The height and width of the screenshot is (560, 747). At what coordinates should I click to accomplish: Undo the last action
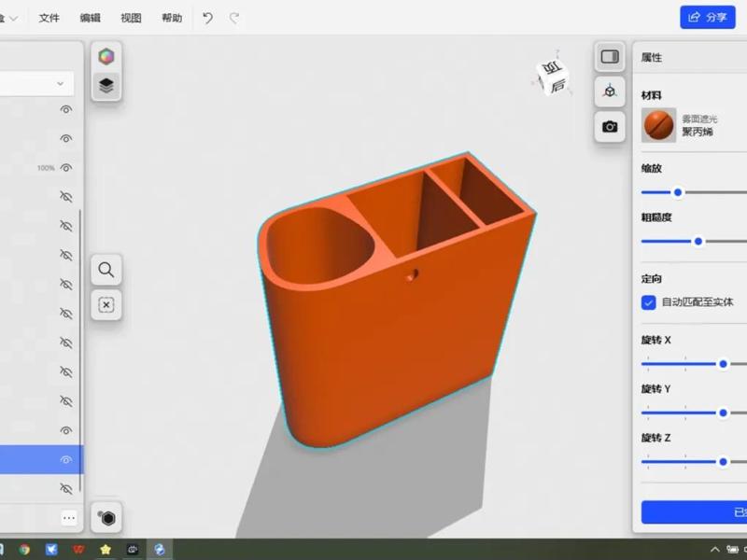pyautogui.click(x=207, y=18)
